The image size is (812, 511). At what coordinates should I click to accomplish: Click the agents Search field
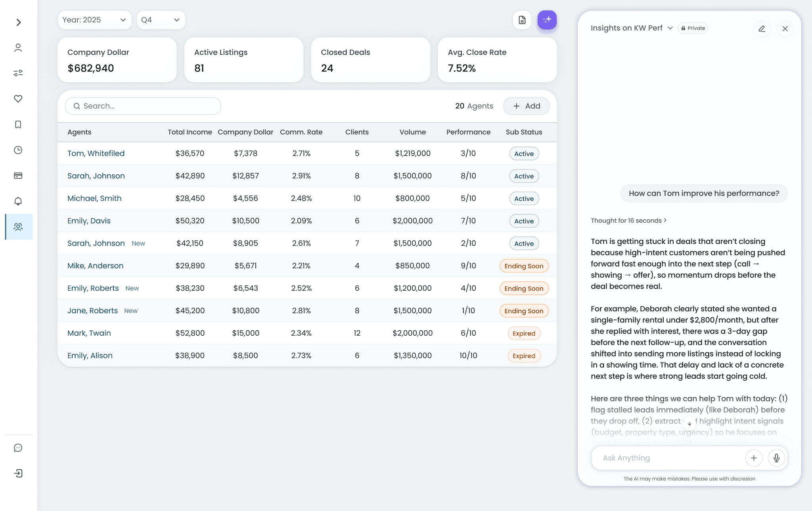(143, 106)
